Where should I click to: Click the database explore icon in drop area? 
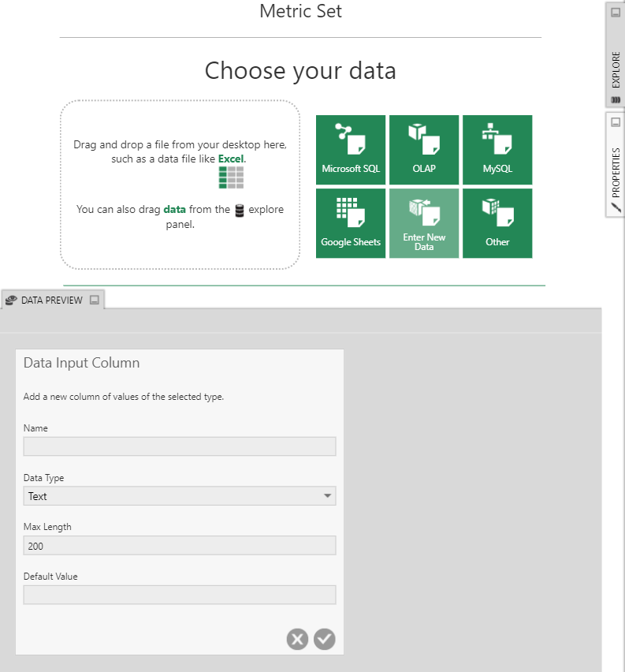click(240, 211)
